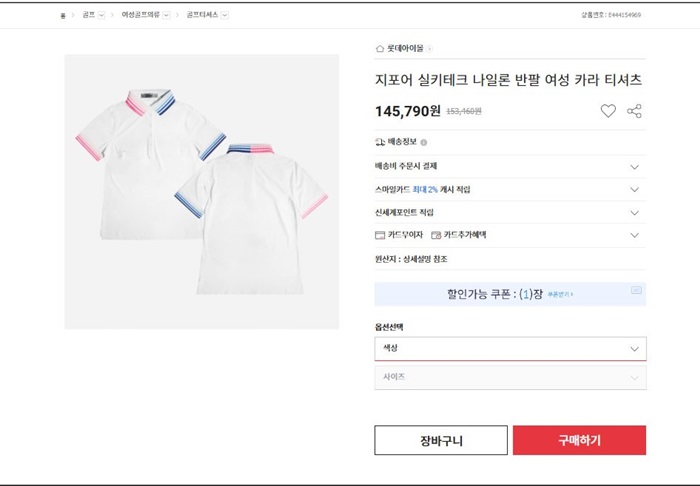
Task: Click the delivery truck icon
Action: [380, 143]
